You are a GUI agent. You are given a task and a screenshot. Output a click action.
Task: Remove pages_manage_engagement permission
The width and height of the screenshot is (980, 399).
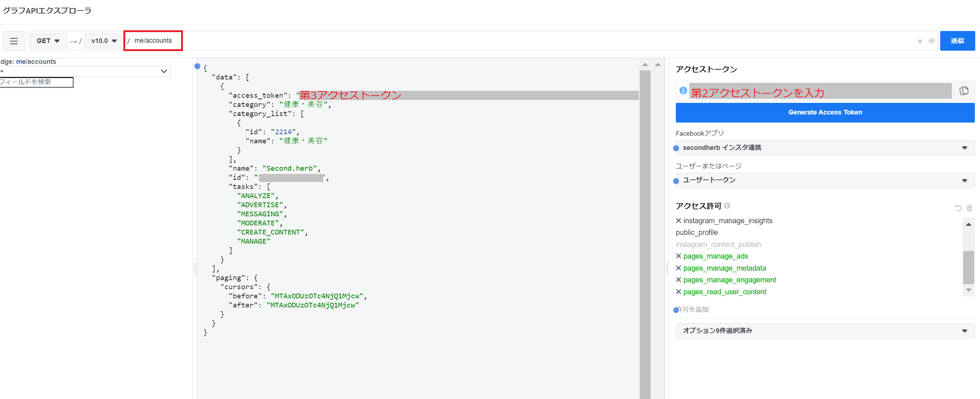tap(678, 280)
